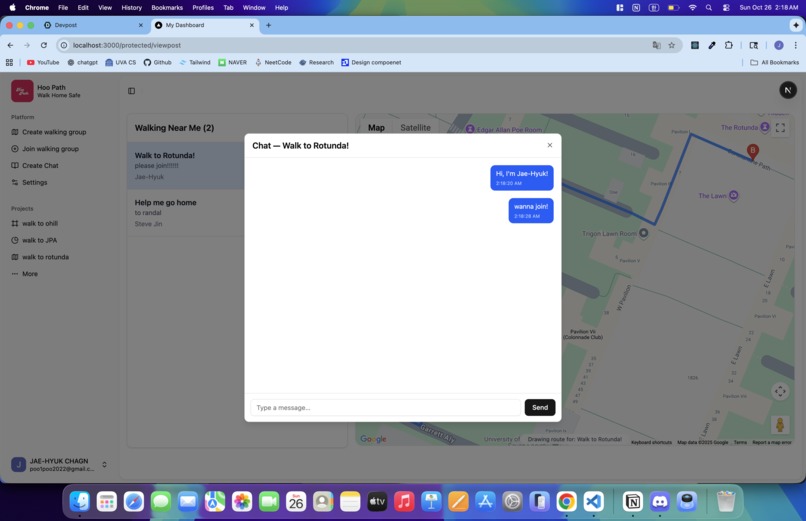Close the My Dashboard tab
Screen dimensions: 806x521
[x=252, y=25]
